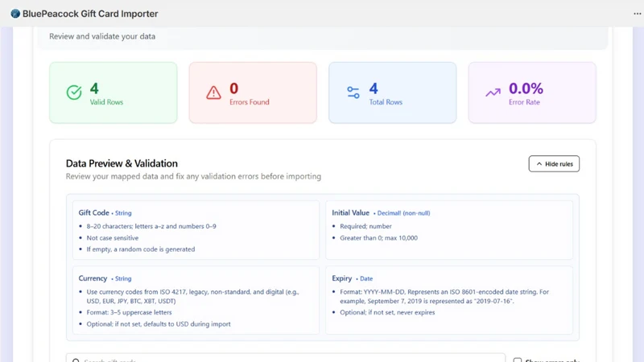Click the green checkmark Valid Rows icon
This screenshot has height=362, width=644.
(x=74, y=93)
